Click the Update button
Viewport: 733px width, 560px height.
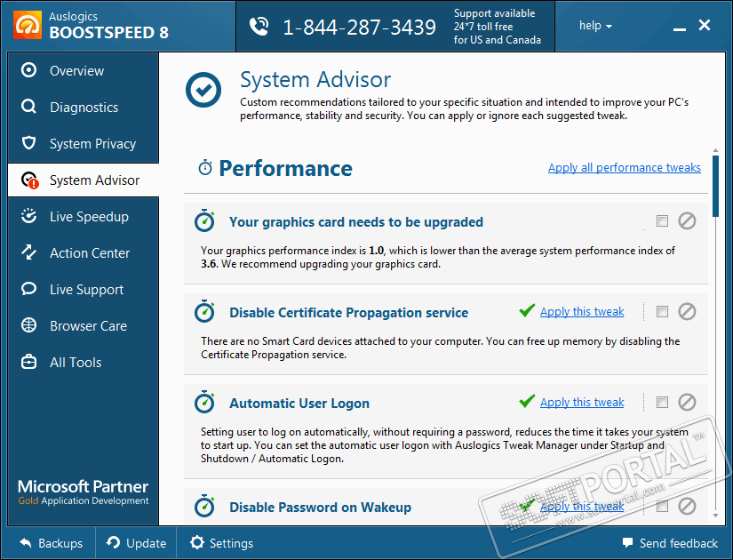pyautogui.click(x=136, y=543)
